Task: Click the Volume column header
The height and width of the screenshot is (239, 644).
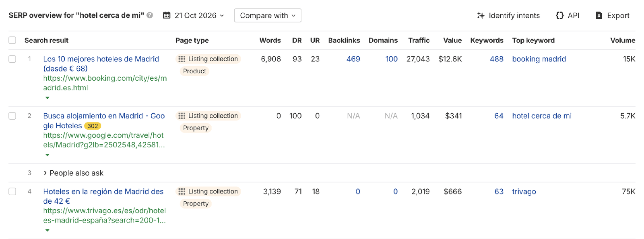Action: 623,40
